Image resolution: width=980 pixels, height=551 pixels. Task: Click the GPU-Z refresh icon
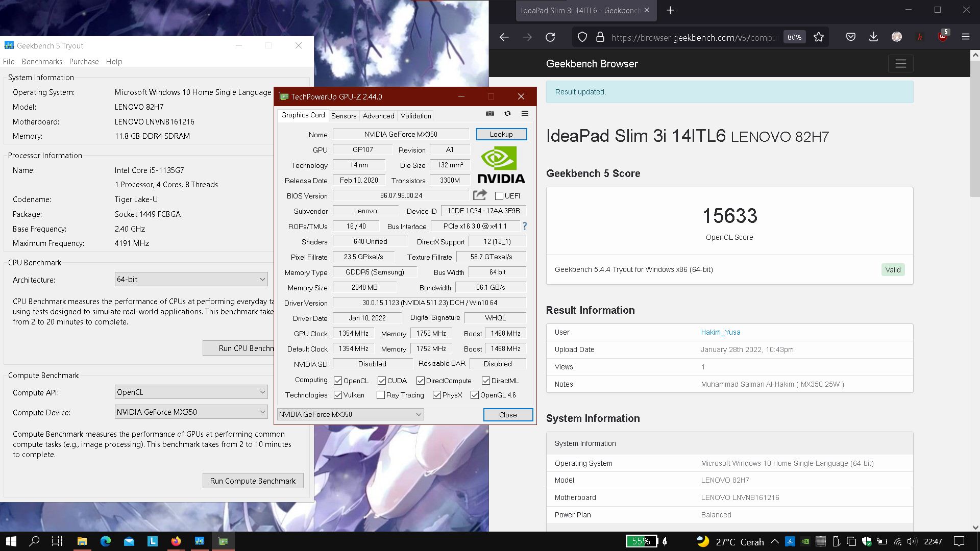click(507, 113)
